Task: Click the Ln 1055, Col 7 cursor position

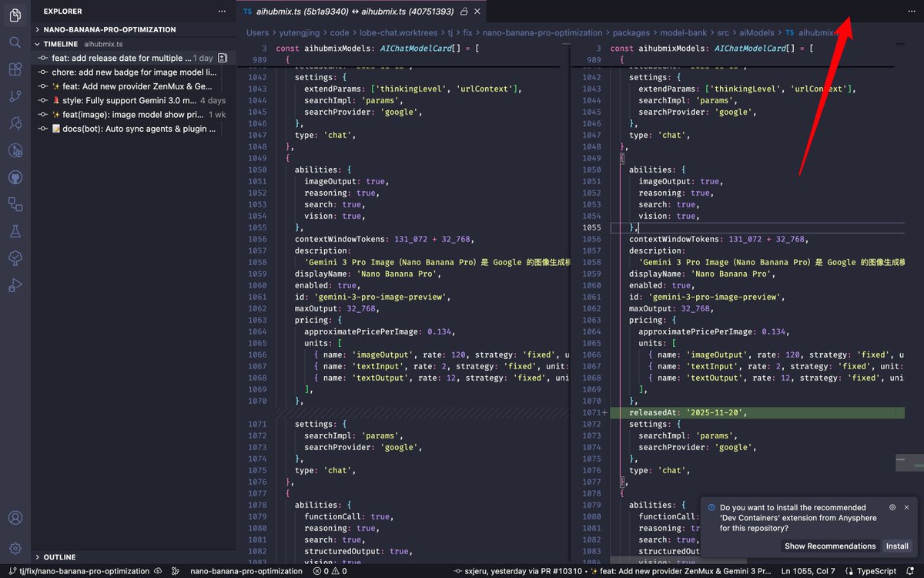Action: point(808,571)
